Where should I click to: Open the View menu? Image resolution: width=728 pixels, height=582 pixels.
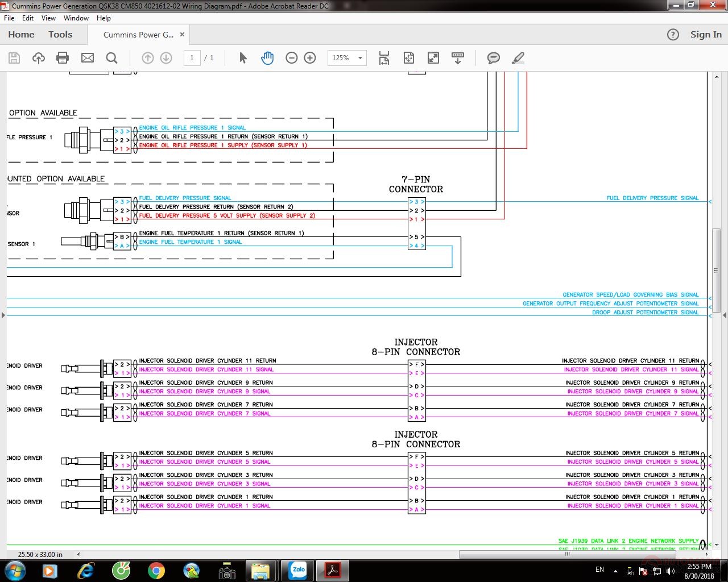pyautogui.click(x=48, y=18)
